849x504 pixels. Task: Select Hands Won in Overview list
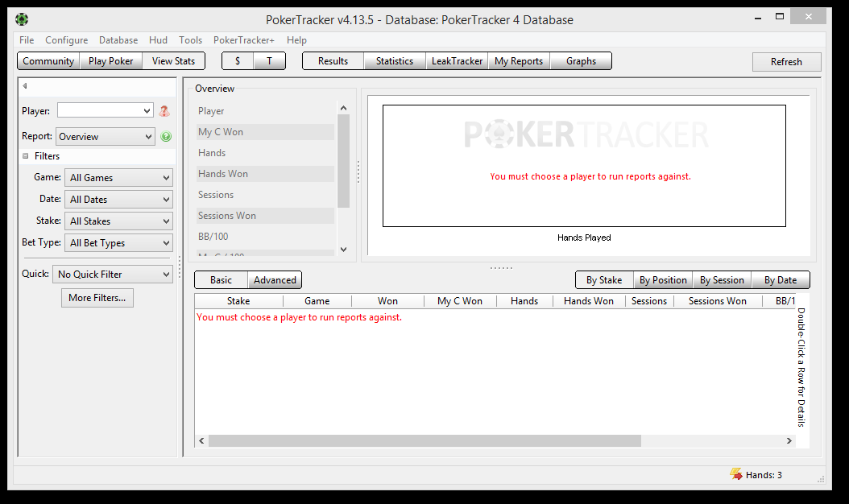point(265,174)
